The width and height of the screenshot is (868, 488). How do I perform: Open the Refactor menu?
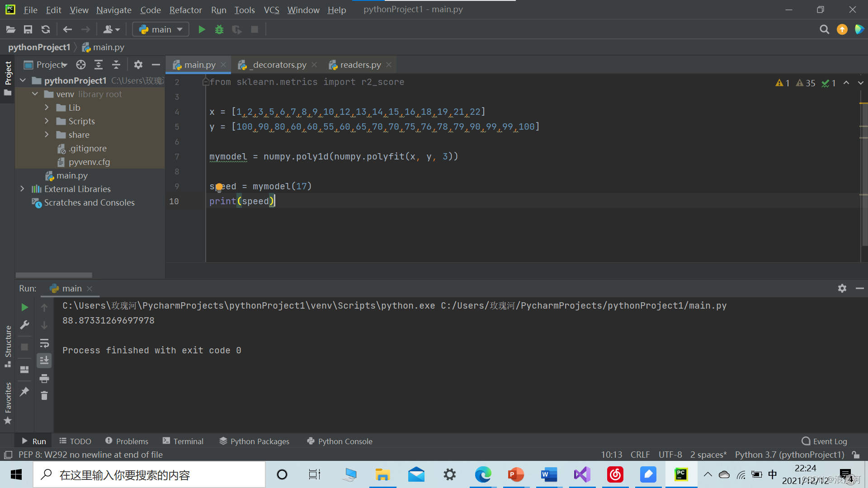(185, 9)
